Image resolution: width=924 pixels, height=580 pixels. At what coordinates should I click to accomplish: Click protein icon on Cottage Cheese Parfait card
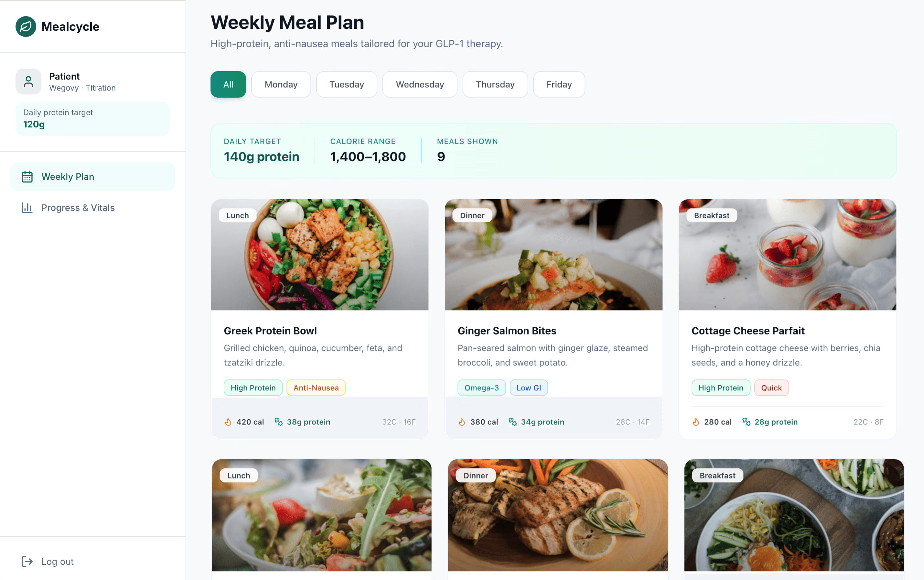pyautogui.click(x=747, y=422)
